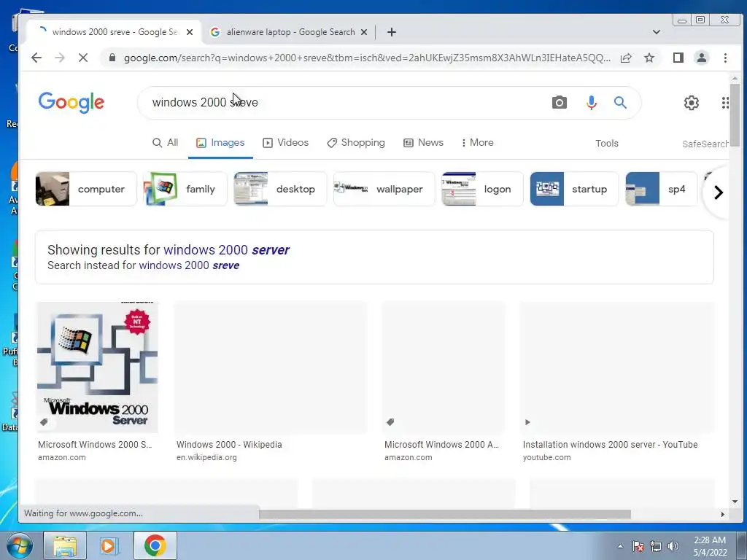
Task: Stop loading the page
Action: coord(83,58)
